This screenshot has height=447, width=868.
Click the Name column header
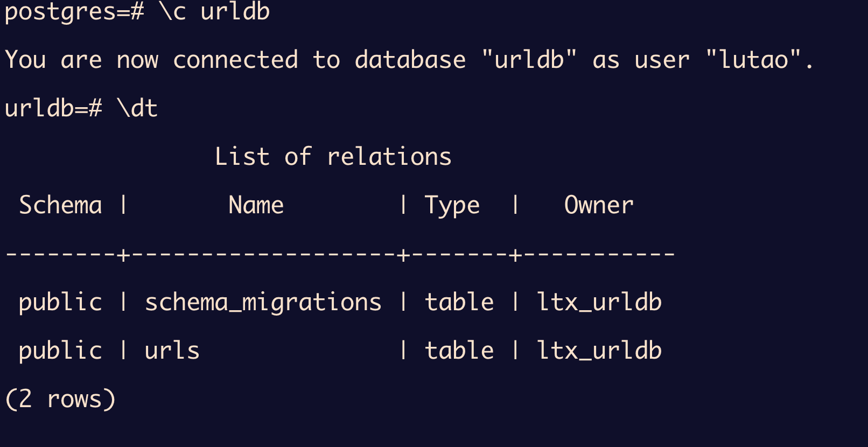[x=256, y=205]
